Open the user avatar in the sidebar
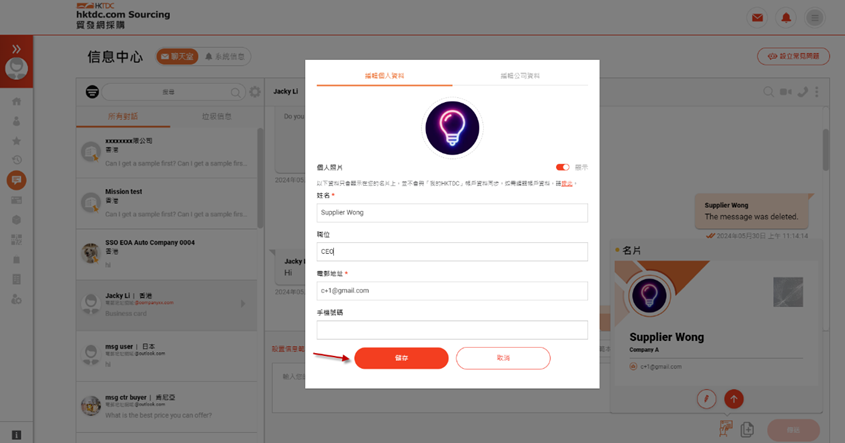This screenshot has height=443, width=845. [16, 68]
